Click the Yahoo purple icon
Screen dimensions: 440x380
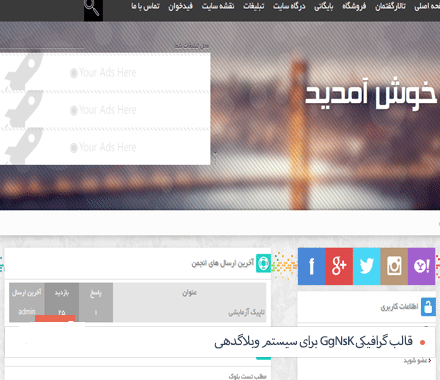[421, 266]
